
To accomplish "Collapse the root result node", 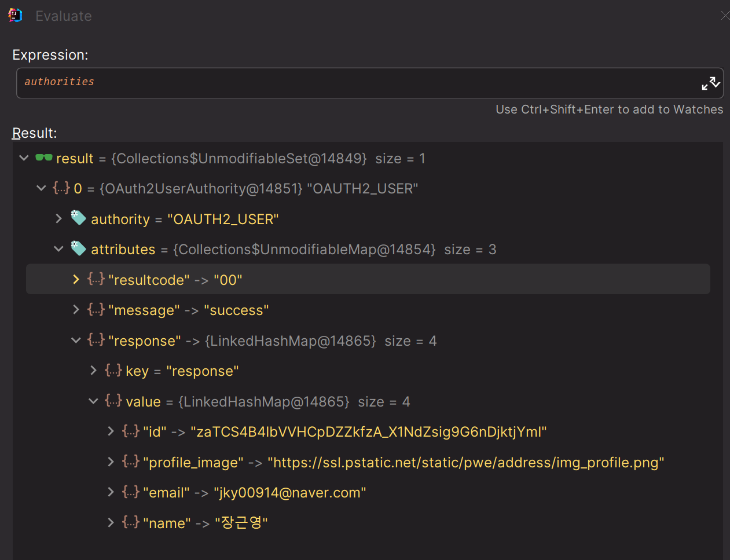I will pos(24,158).
